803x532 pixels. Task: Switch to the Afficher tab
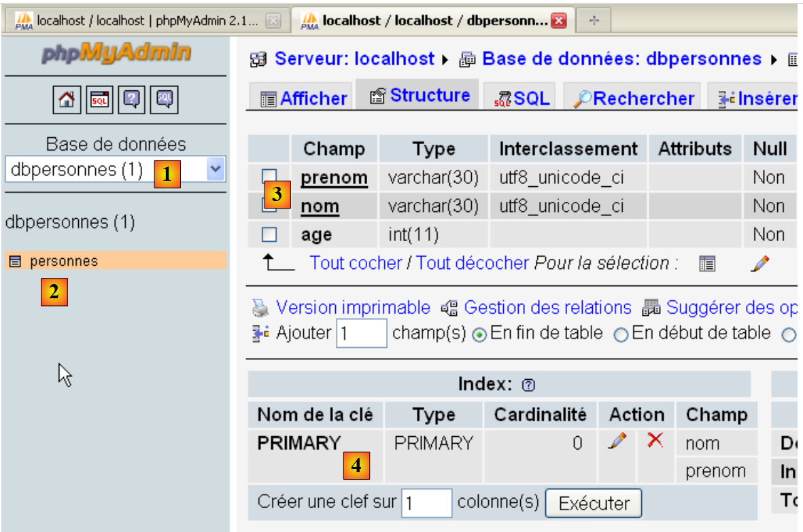point(304,99)
